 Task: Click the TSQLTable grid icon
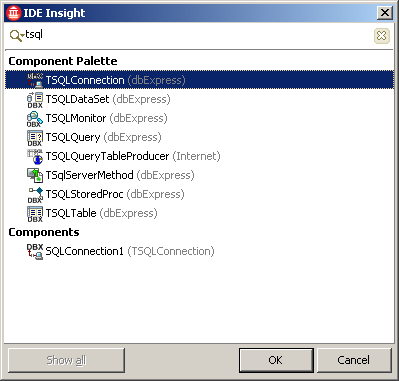point(35,214)
